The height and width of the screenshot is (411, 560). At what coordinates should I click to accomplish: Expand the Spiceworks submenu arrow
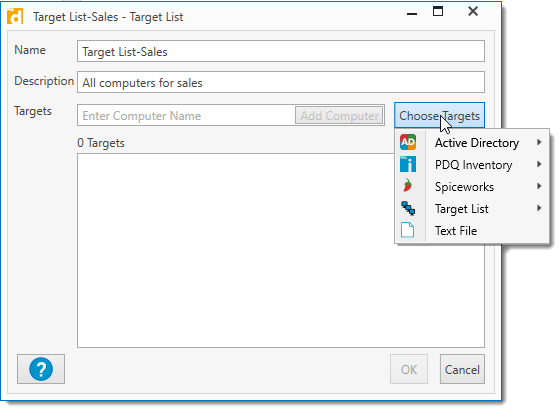coord(539,186)
